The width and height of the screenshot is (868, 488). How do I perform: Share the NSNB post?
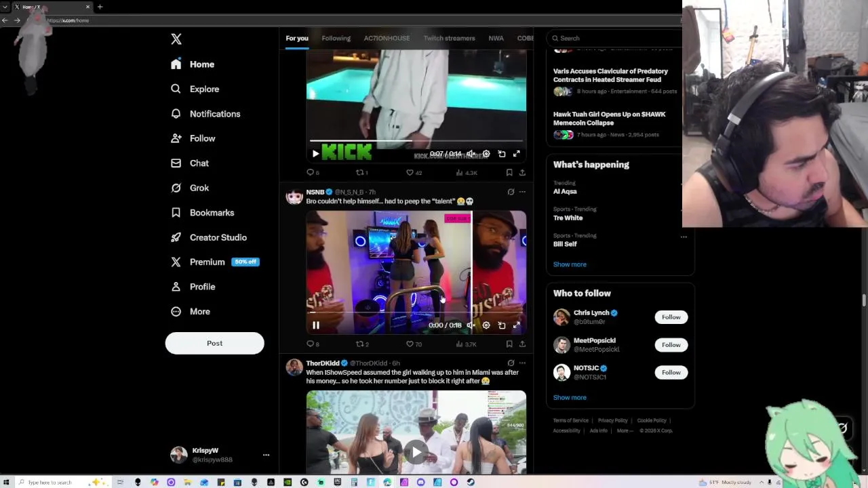click(x=522, y=344)
